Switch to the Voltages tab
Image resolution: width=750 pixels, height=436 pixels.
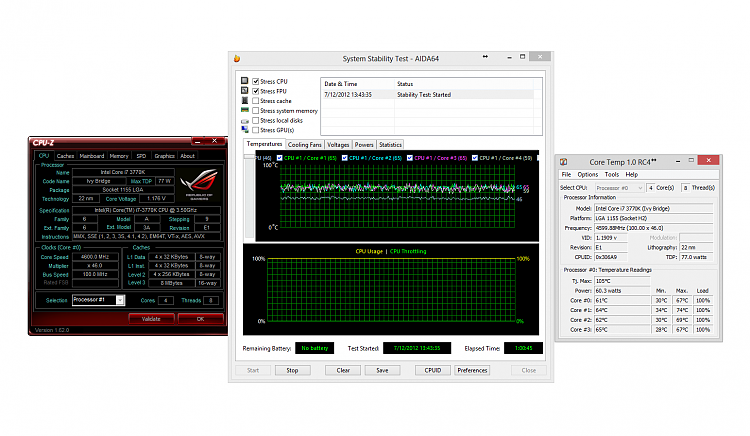[x=338, y=144]
